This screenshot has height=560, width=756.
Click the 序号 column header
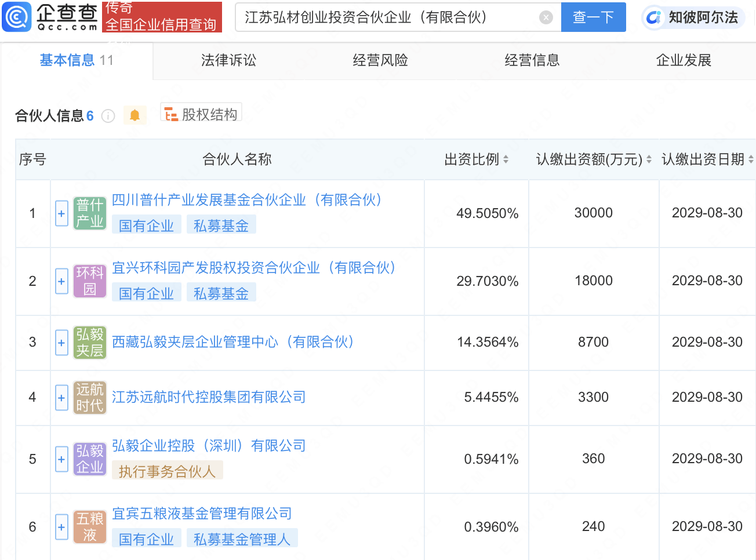[32, 159]
